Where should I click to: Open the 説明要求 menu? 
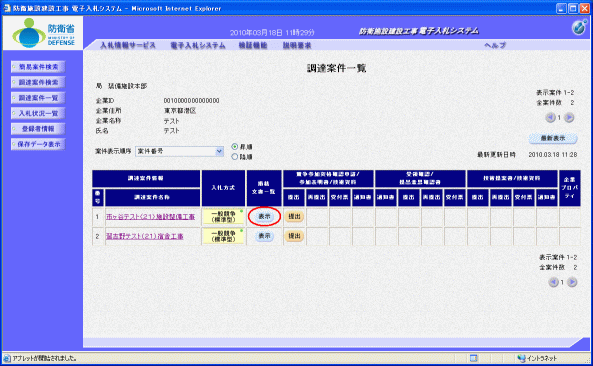tap(297, 45)
